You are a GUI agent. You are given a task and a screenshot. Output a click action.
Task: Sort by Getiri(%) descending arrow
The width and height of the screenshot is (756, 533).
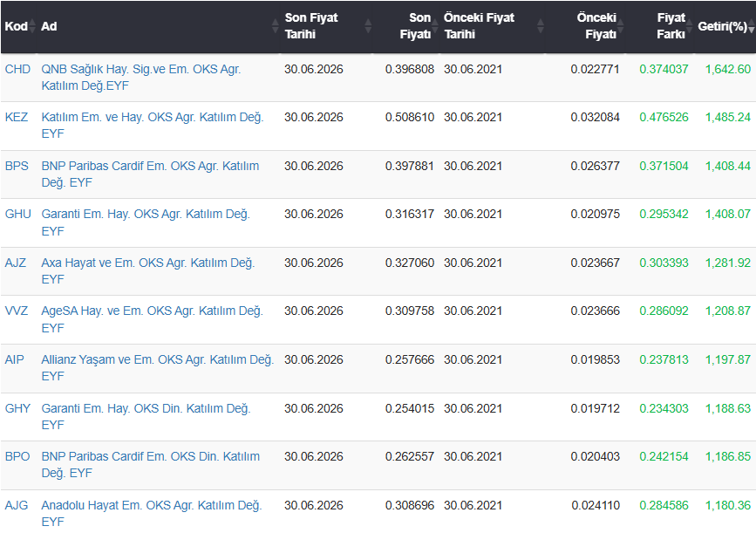point(752,30)
